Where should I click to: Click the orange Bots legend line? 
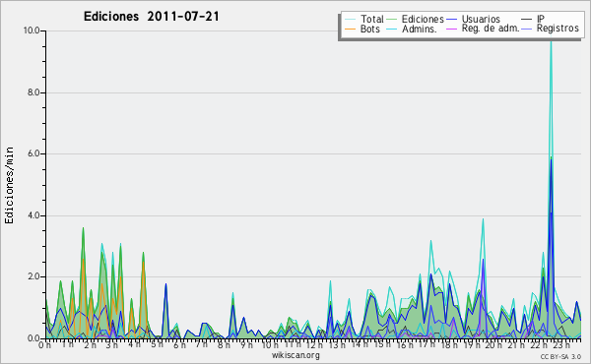(350, 29)
